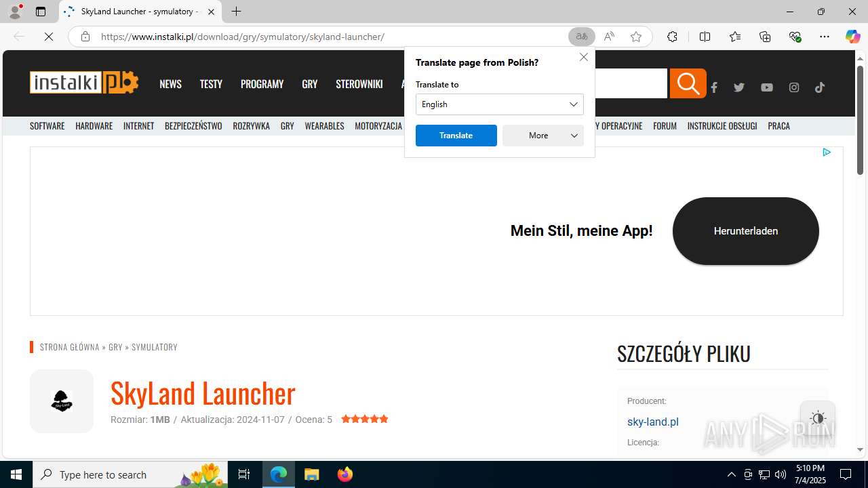Click the site search field
This screenshot has width=868, height=488.
(631, 83)
